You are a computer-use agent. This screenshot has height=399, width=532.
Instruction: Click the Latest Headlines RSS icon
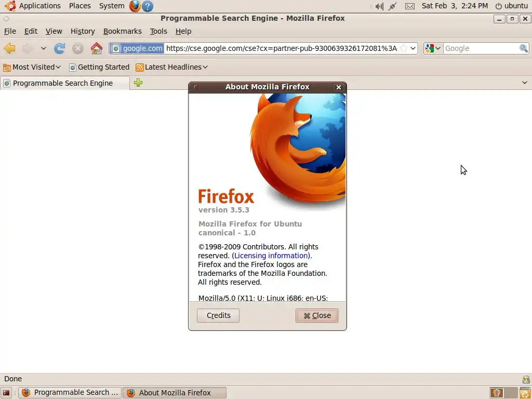point(139,68)
